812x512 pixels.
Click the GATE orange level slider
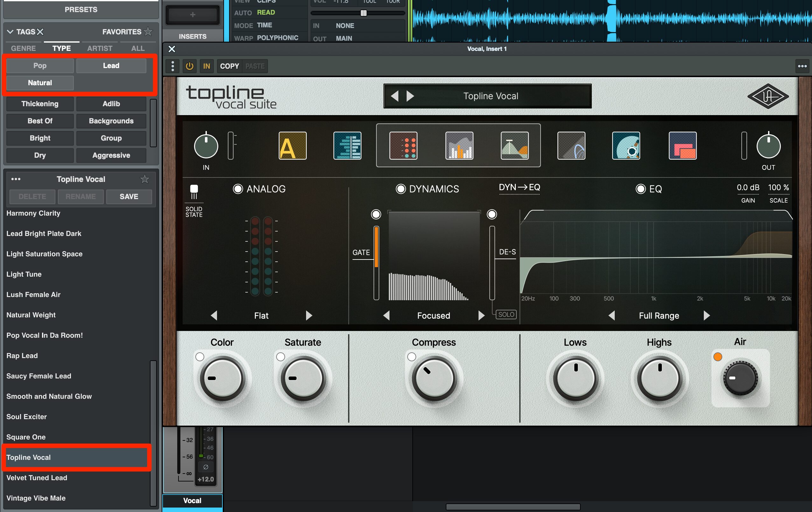[x=376, y=263]
